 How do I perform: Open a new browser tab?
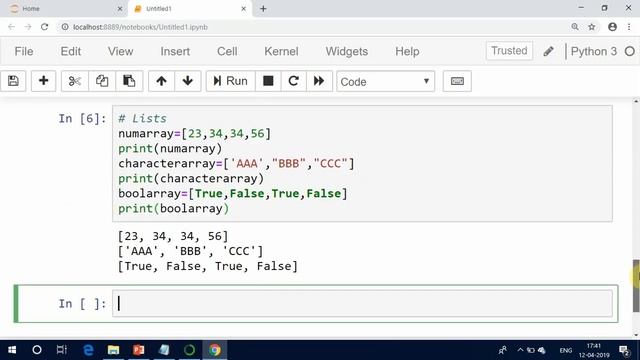coord(263,9)
